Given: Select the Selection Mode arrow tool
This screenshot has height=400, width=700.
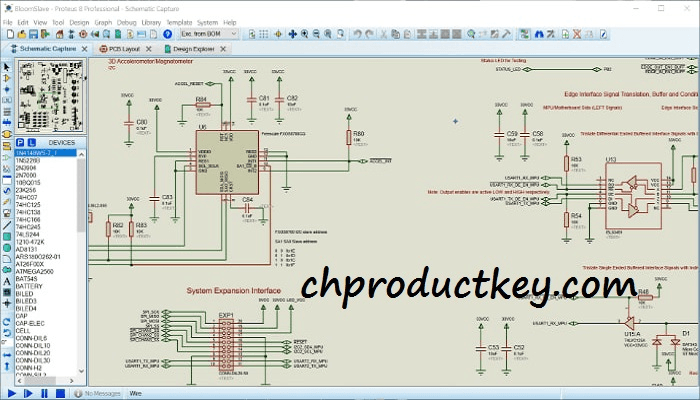Looking at the screenshot, I should 7,67.
